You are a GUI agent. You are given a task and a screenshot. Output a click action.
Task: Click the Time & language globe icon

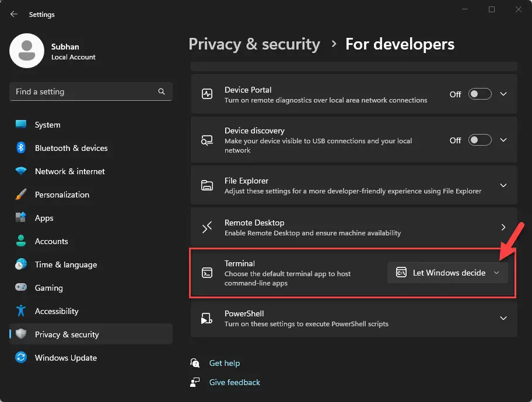coord(21,264)
